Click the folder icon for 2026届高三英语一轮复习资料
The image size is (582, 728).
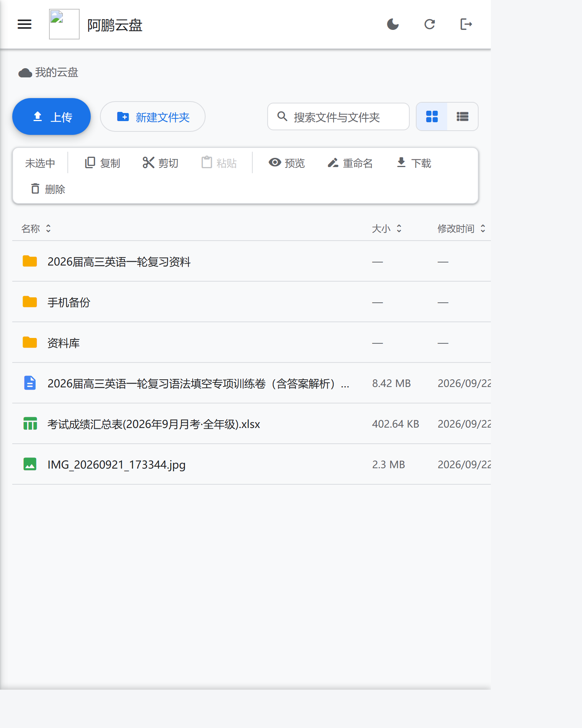[30, 261]
